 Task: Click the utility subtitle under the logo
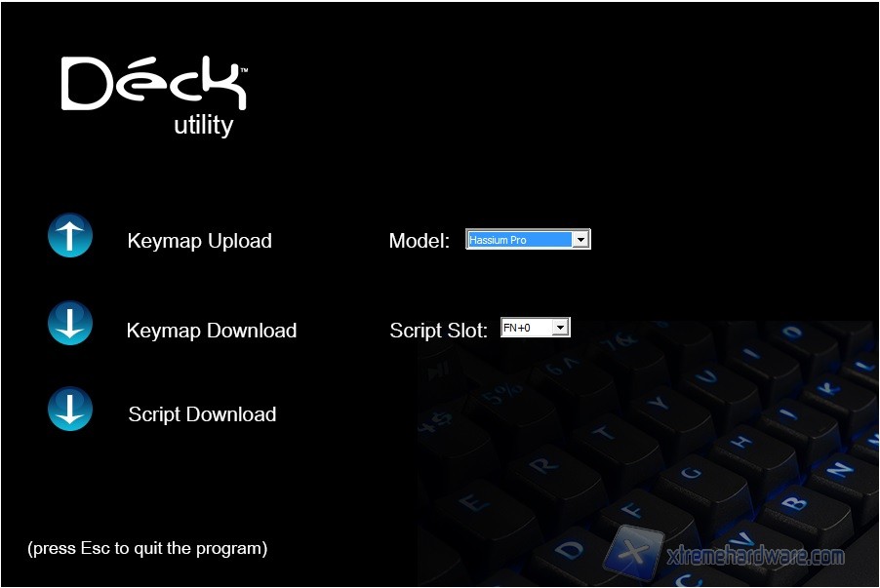[204, 125]
